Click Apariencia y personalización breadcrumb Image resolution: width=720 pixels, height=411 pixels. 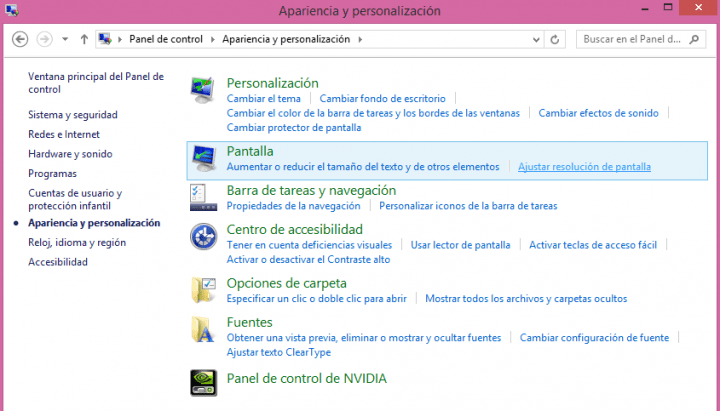(x=286, y=39)
